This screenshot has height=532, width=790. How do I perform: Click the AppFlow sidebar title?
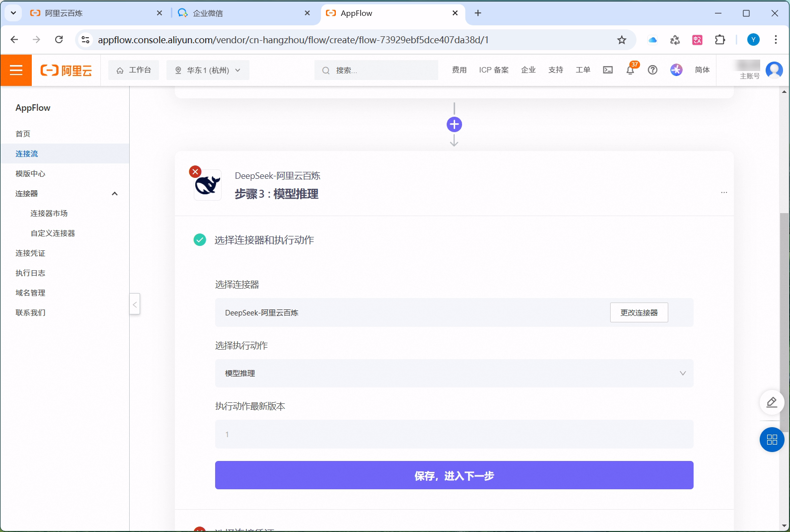pos(33,108)
